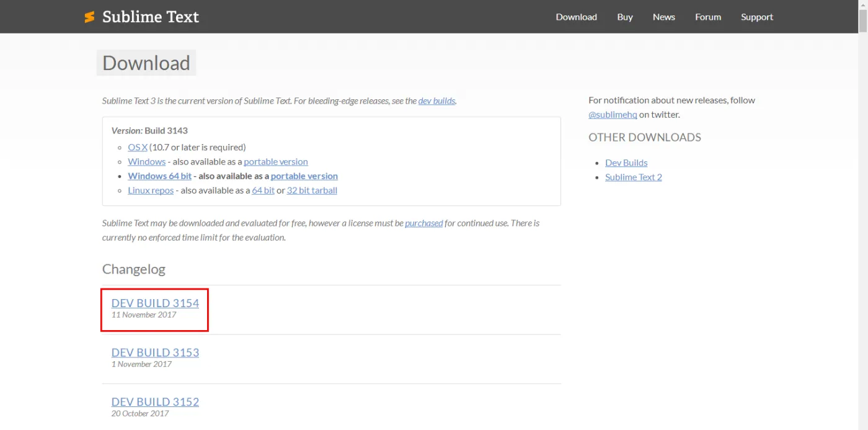Screen dimensions: 868x430
Task: Follow the 'dev builds' inline link
Action: pyautogui.click(x=436, y=101)
